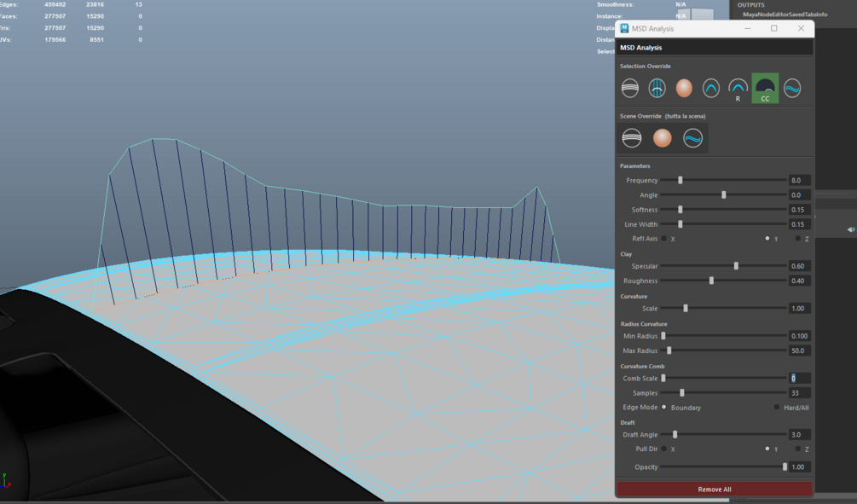The height and width of the screenshot is (504, 857).
Task: Click the Min Radius slider handle
Action: pyautogui.click(x=663, y=336)
